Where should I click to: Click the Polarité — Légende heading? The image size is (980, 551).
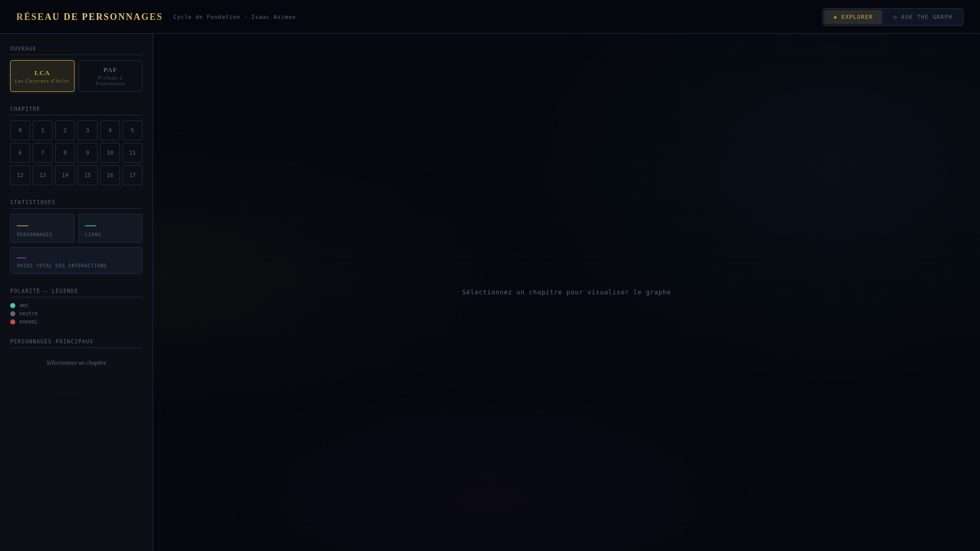[44, 291]
